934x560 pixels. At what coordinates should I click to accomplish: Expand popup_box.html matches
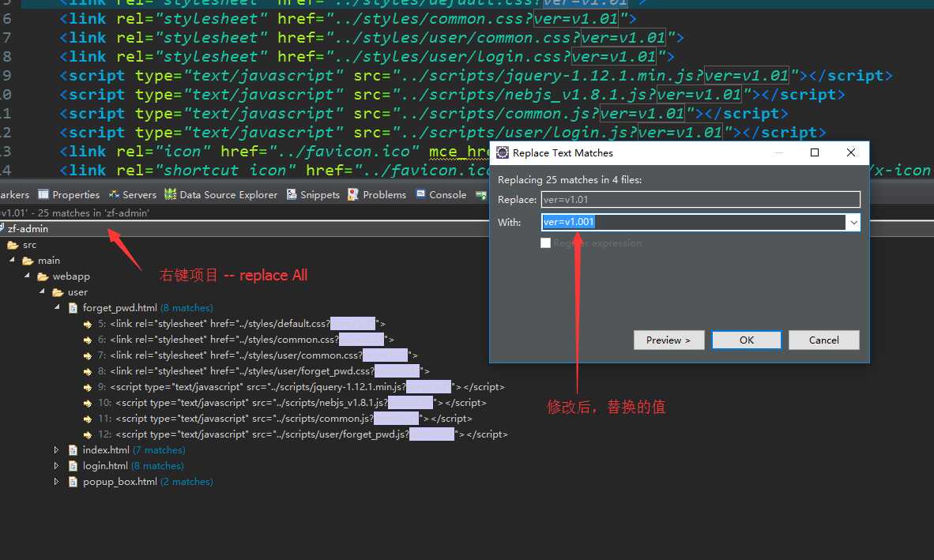(57, 482)
